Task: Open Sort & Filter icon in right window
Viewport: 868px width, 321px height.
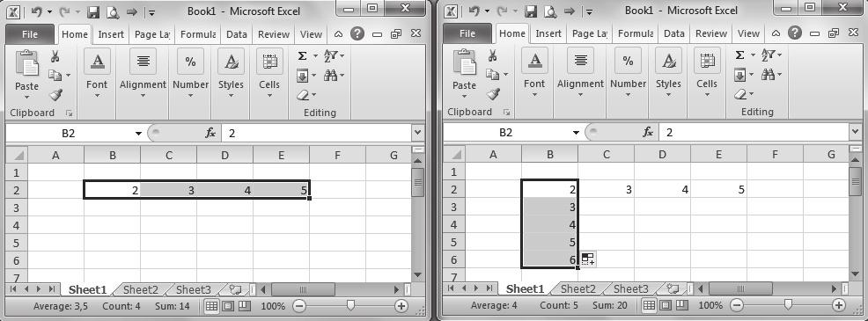Action: [x=769, y=55]
